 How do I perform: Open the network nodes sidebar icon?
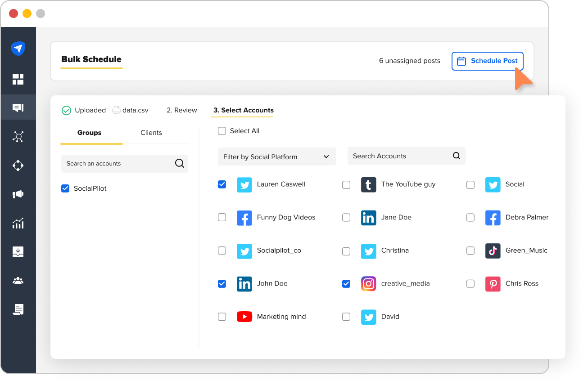point(18,137)
